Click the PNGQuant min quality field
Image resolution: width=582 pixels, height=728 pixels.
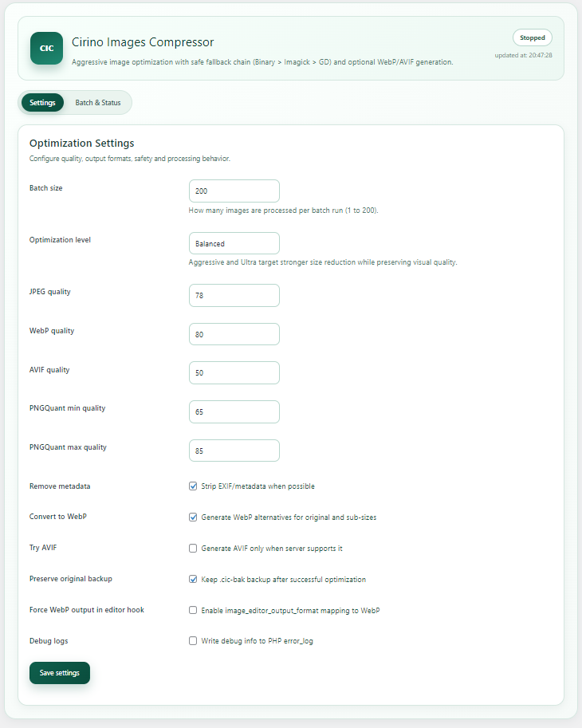point(234,411)
